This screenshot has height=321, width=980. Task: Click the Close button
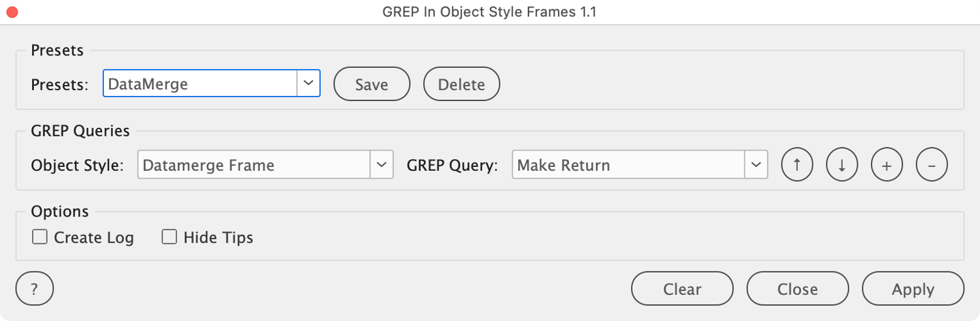797,288
